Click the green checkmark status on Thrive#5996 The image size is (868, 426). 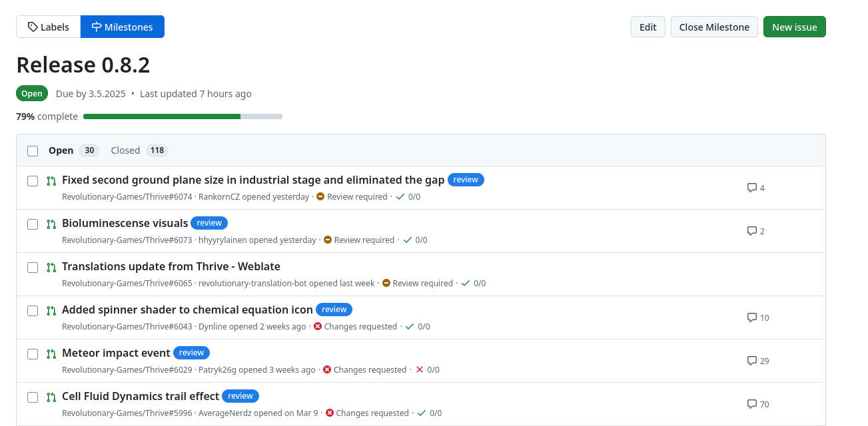pyautogui.click(x=422, y=413)
